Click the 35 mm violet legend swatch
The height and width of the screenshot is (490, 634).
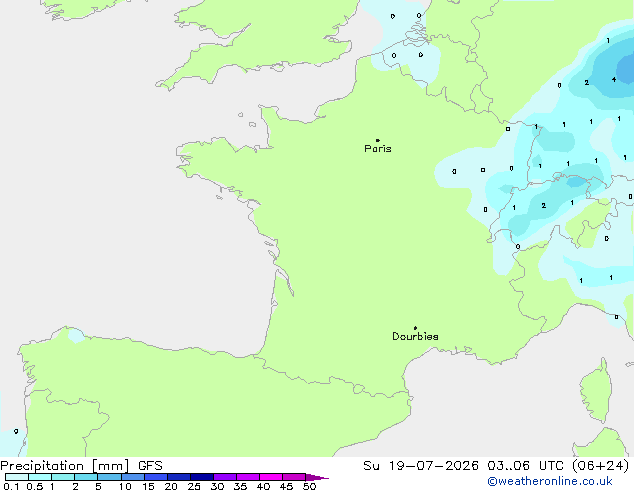[248, 477]
